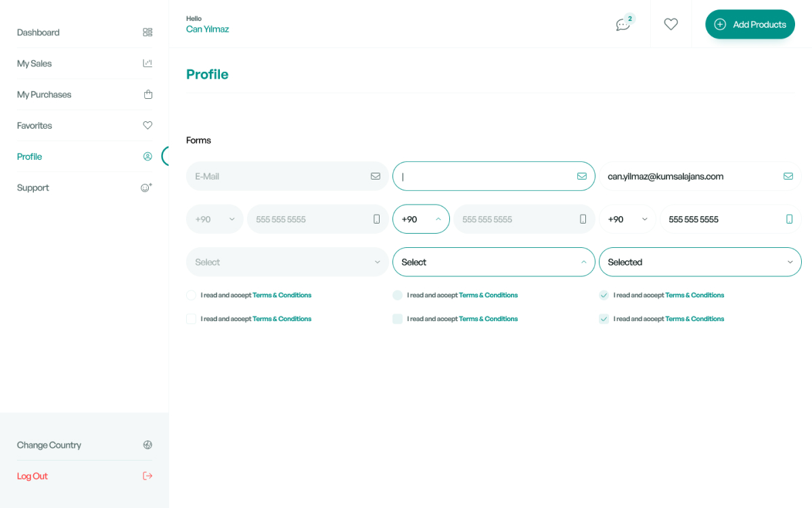Click the My Sales chart icon

point(148,63)
